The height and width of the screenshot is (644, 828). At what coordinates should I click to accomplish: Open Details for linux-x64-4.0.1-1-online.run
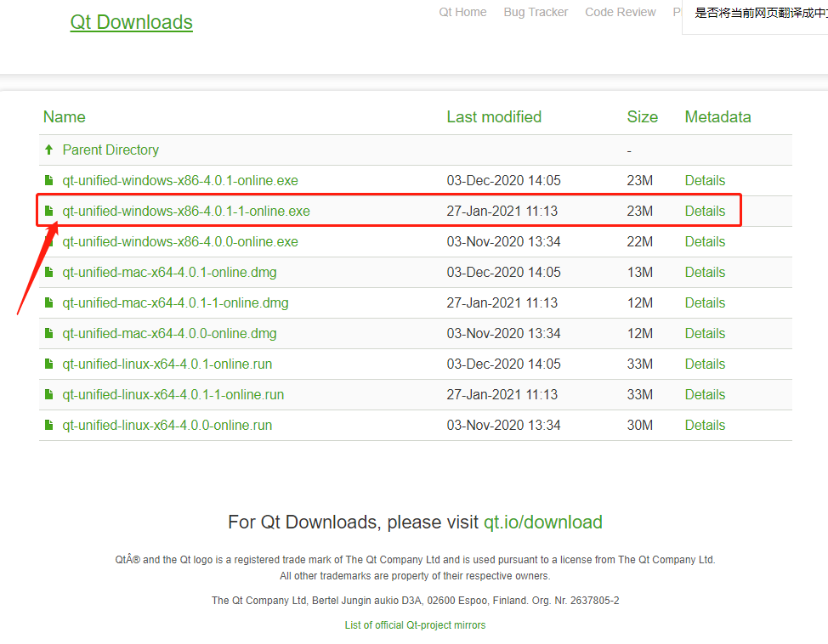[x=705, y=395]
